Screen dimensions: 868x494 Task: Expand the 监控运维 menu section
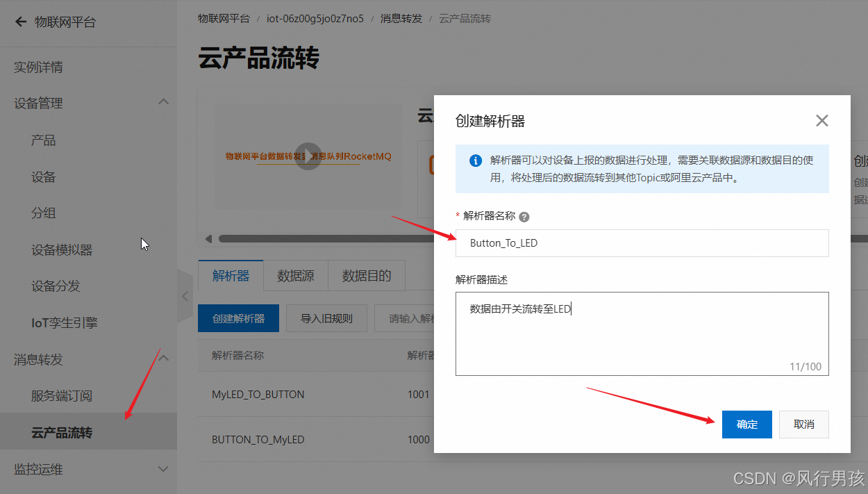(163, 469)
